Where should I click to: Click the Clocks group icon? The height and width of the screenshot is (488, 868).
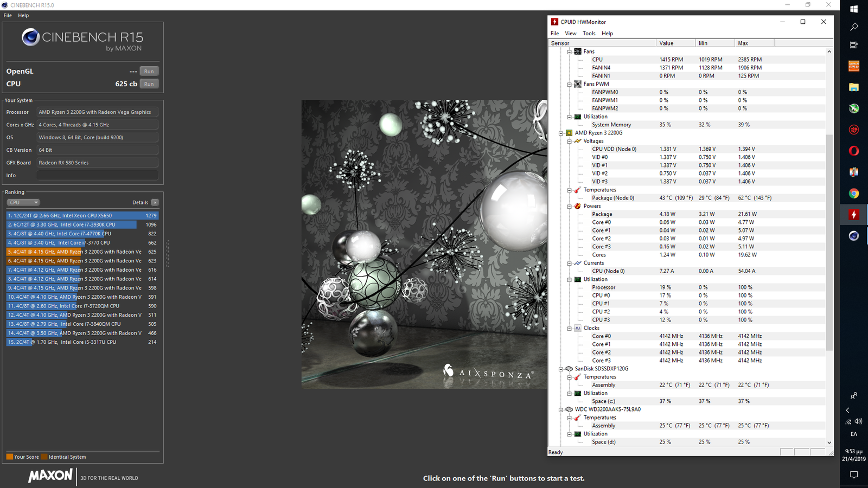(x=578, y=328)
